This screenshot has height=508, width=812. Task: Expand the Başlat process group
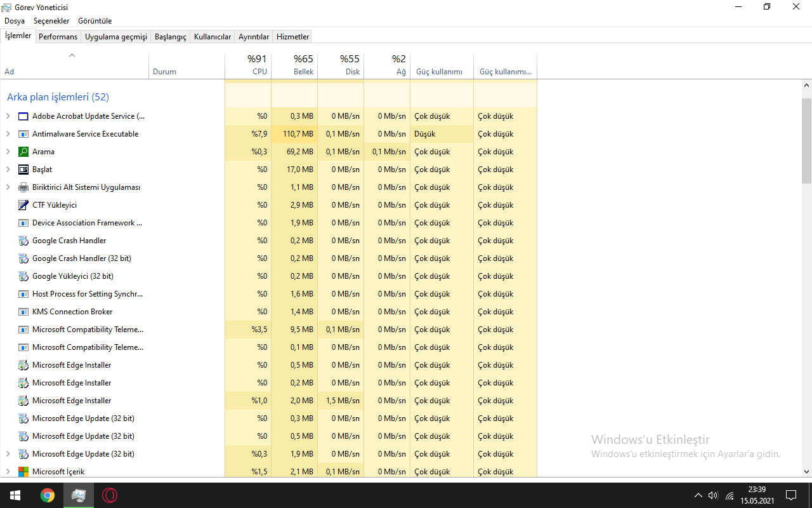click(x=8, y=170)
